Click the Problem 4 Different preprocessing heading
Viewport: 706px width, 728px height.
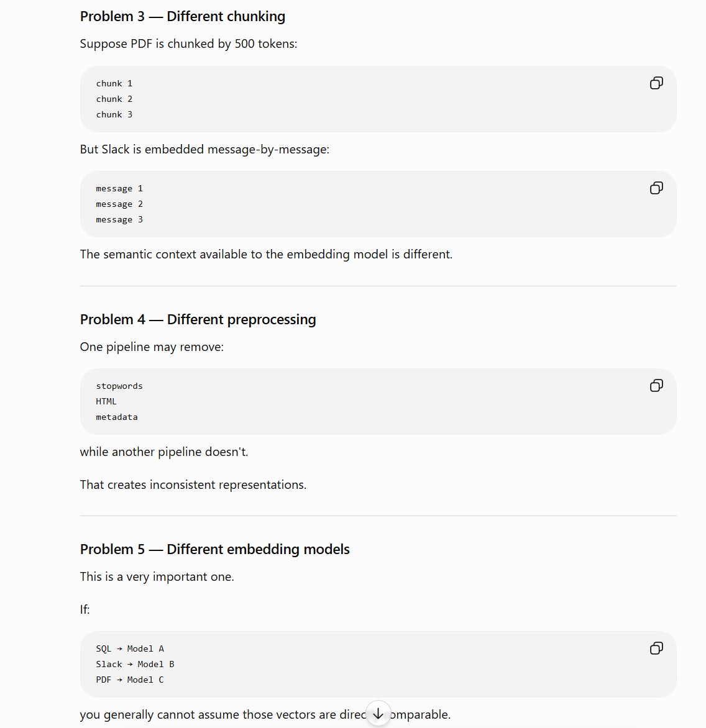pyautogui.click(x=198, y=319)
